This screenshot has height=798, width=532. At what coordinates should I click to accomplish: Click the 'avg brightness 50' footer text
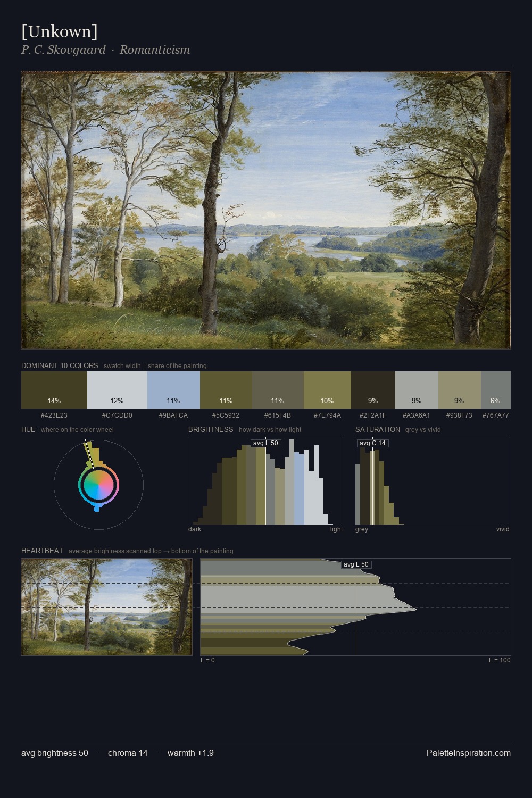point(55,753)
